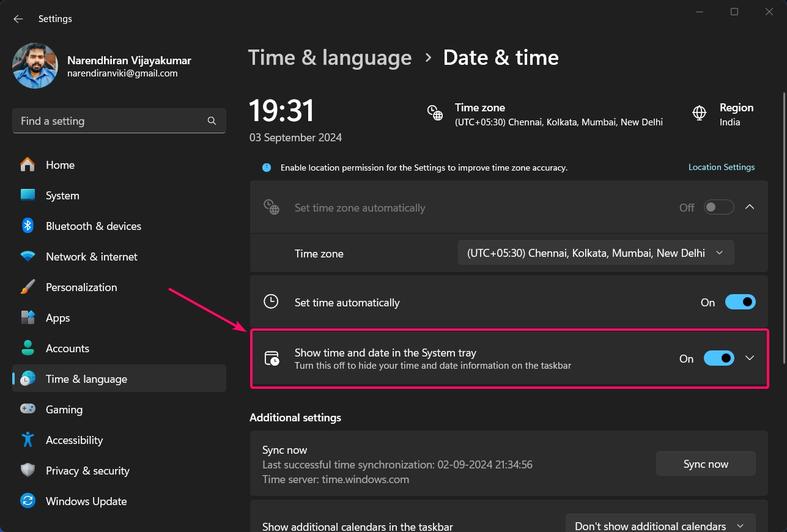Click the Region India header

click(723, 114)
